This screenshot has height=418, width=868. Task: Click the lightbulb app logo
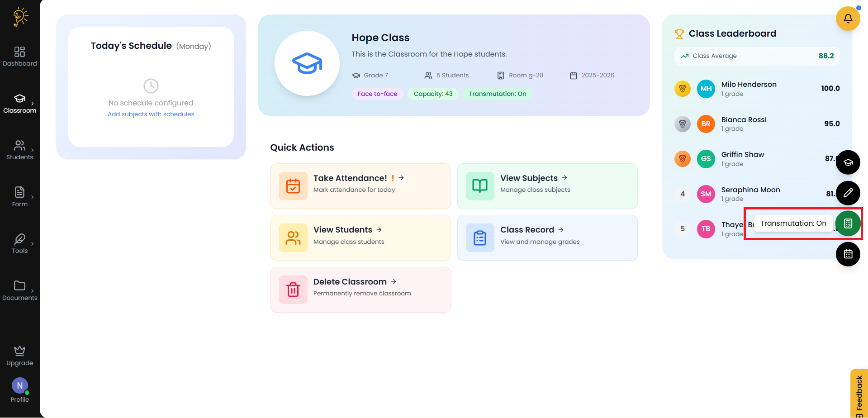click(x=20, y=17)
